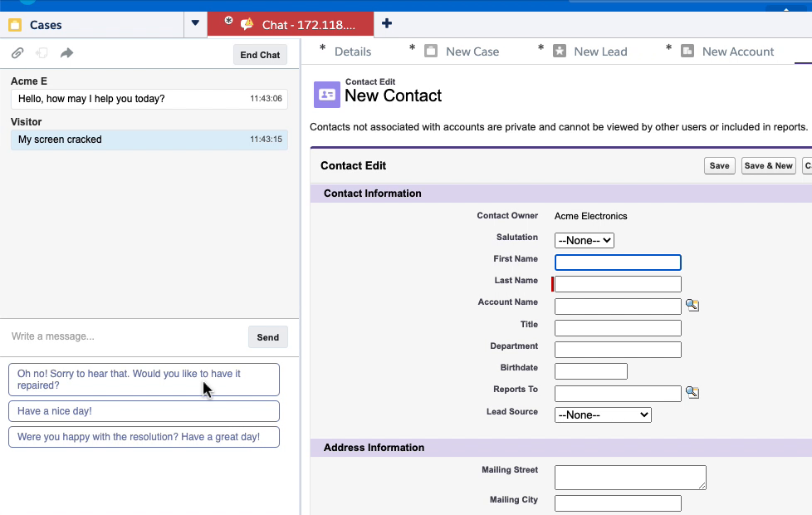Switch to the New Case tab

(x=472, y=51)
